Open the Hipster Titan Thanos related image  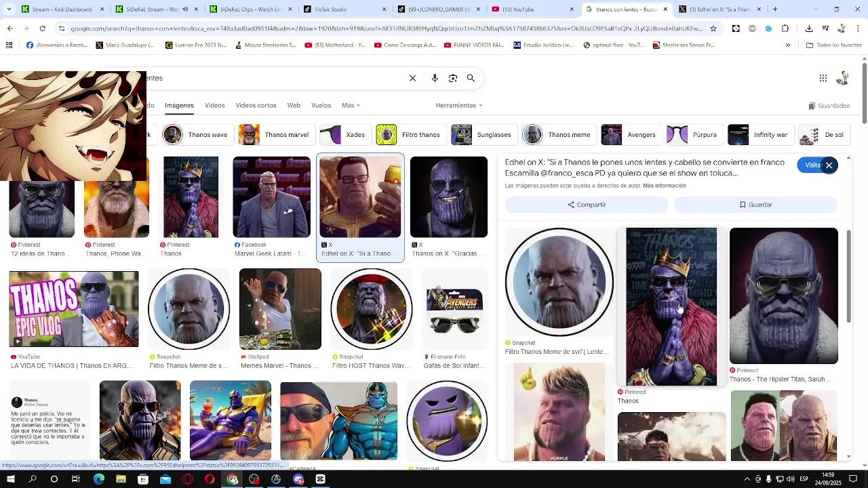[x=784, y=296]
